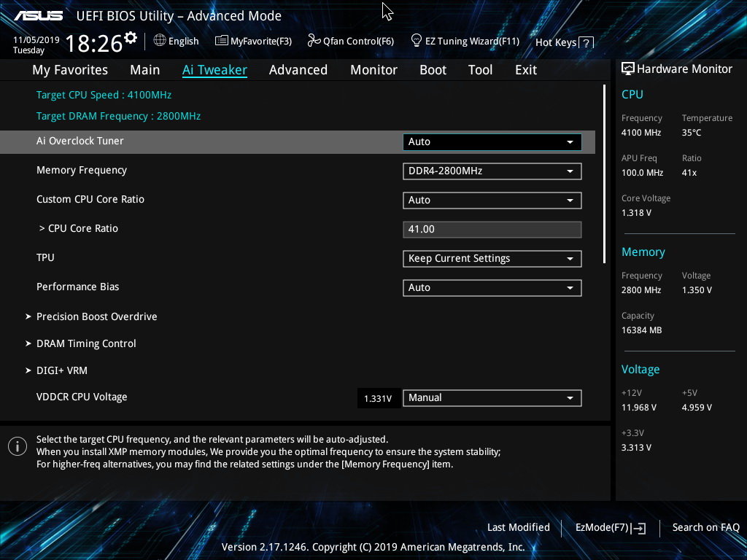Viewport: 747px width, 560px height.
Task: Click the Ai Overclock Tuner row label
Action: pos(80,141)
